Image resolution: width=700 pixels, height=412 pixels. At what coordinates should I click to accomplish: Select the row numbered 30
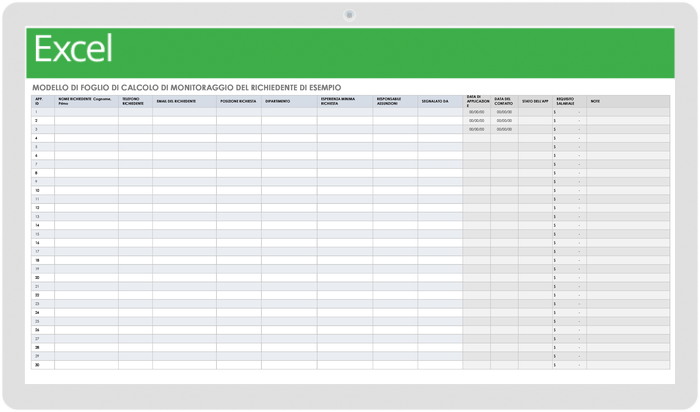[38, 364]
